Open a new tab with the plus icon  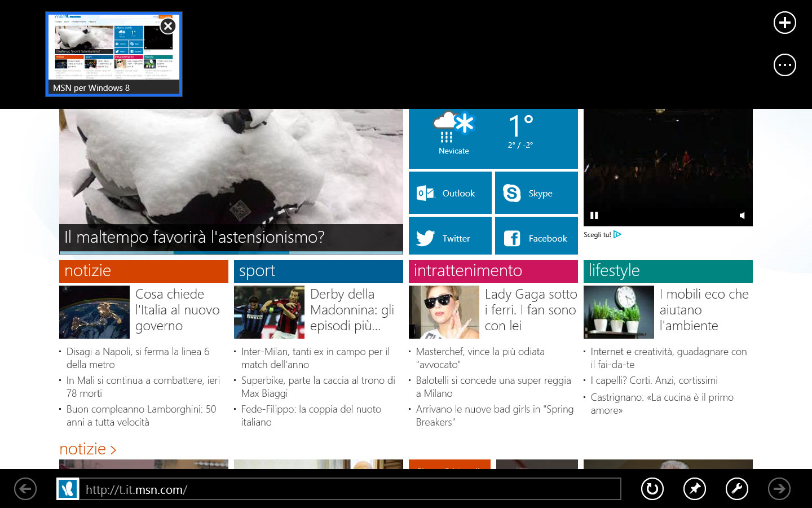point(784,23)
